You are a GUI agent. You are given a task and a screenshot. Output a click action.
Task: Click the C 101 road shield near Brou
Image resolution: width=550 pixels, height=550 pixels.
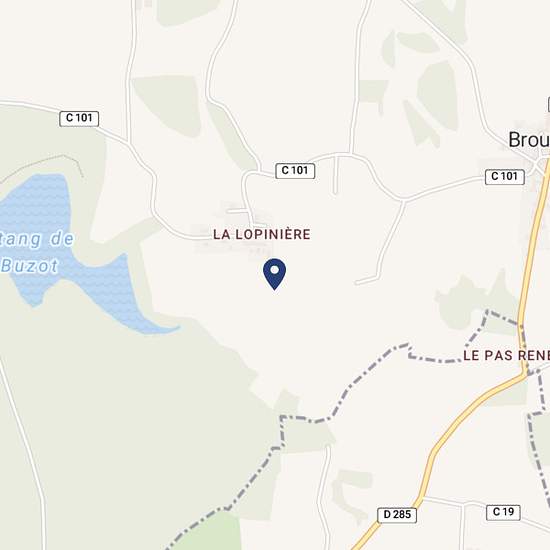[504, 176]
